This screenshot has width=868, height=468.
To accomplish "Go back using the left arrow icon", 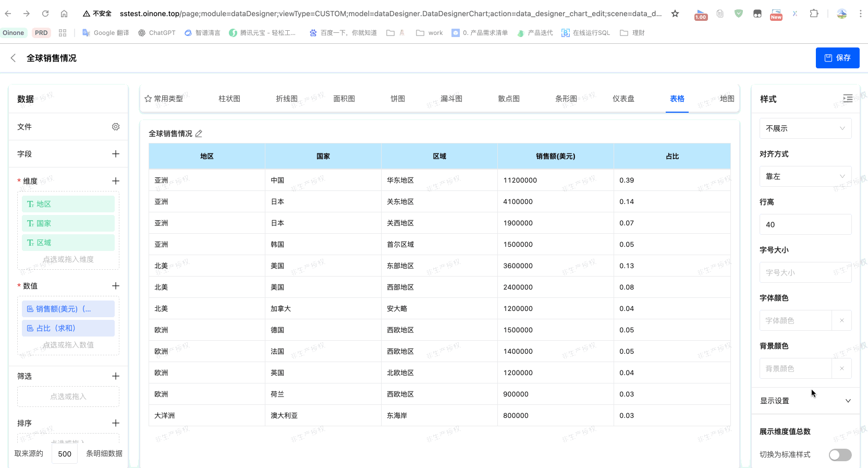I will [x=14, y=58].
